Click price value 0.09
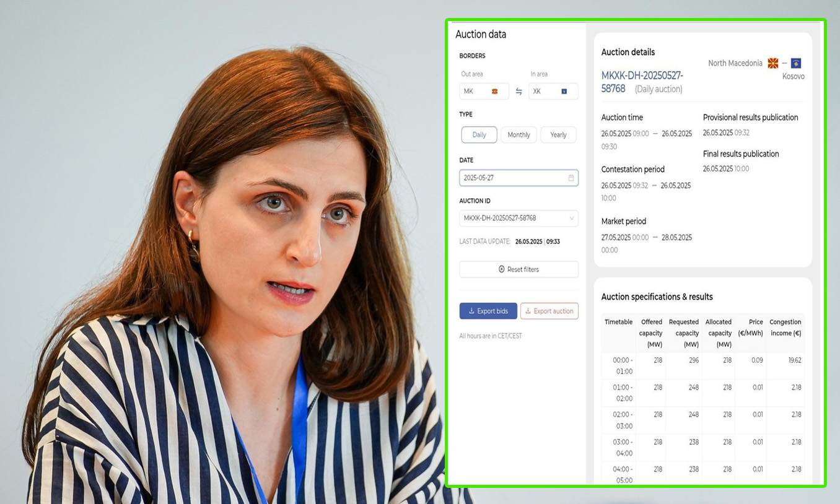The height and width of the screenshot is (504, 840). 757,360
